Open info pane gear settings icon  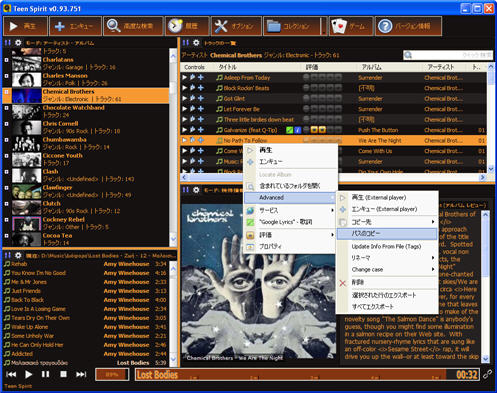[196, 190]
